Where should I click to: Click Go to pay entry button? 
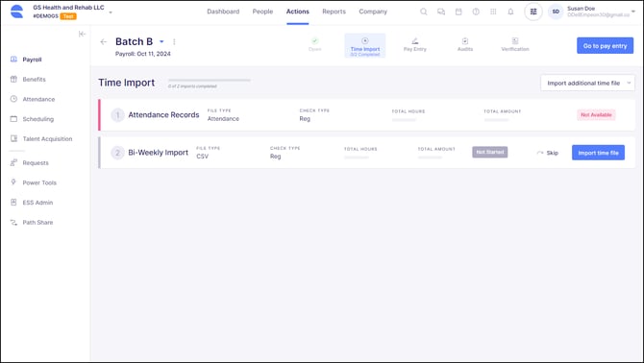coord(605,46)
